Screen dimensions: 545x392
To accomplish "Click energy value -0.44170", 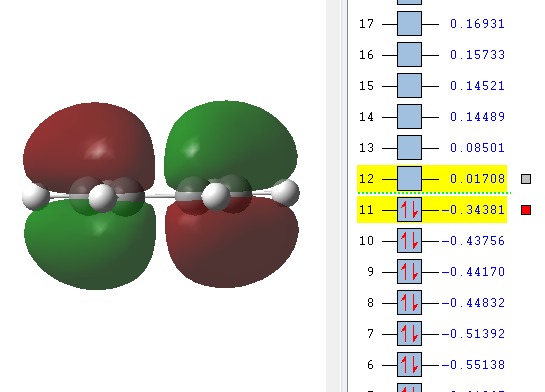I will (473, 271).
